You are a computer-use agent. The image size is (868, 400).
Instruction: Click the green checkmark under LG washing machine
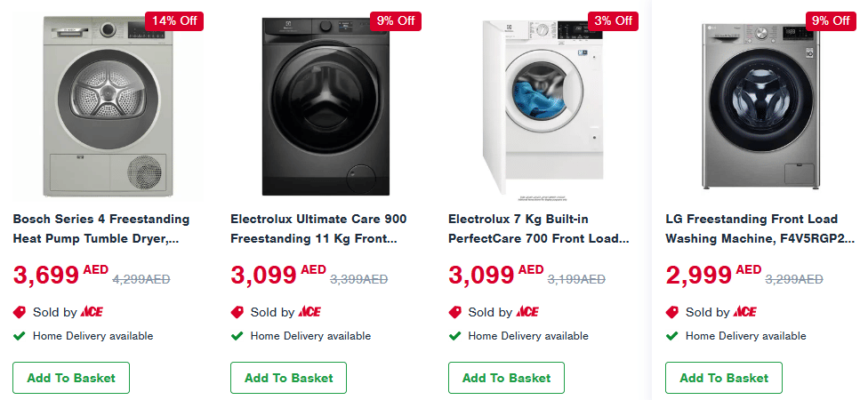(x=672, y=336)
